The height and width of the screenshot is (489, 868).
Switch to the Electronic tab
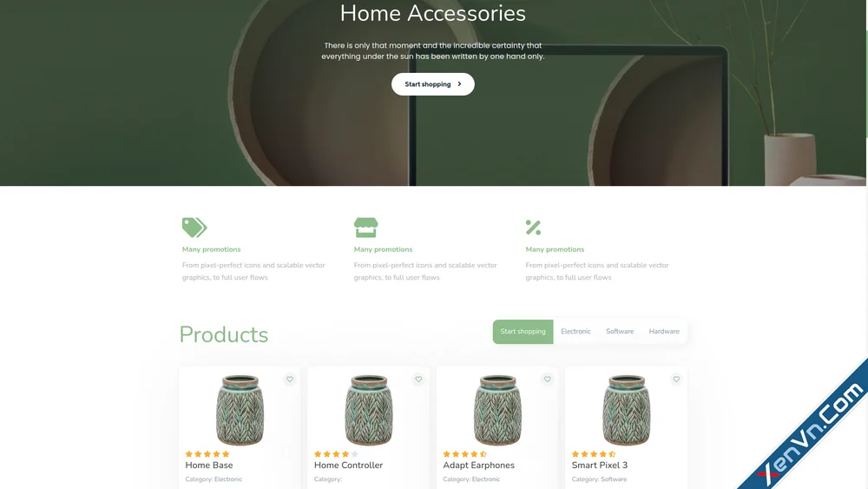point(575,332)
